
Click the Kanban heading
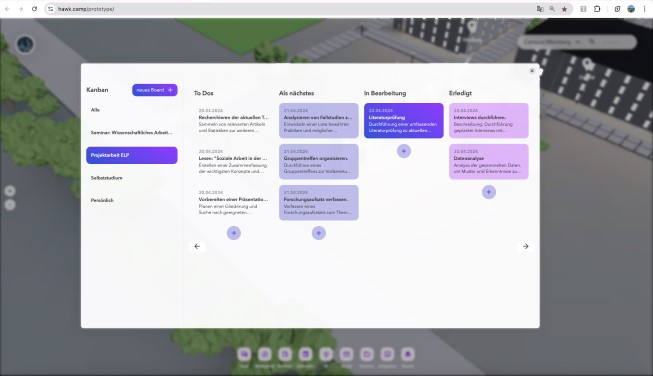coord(97,90)
